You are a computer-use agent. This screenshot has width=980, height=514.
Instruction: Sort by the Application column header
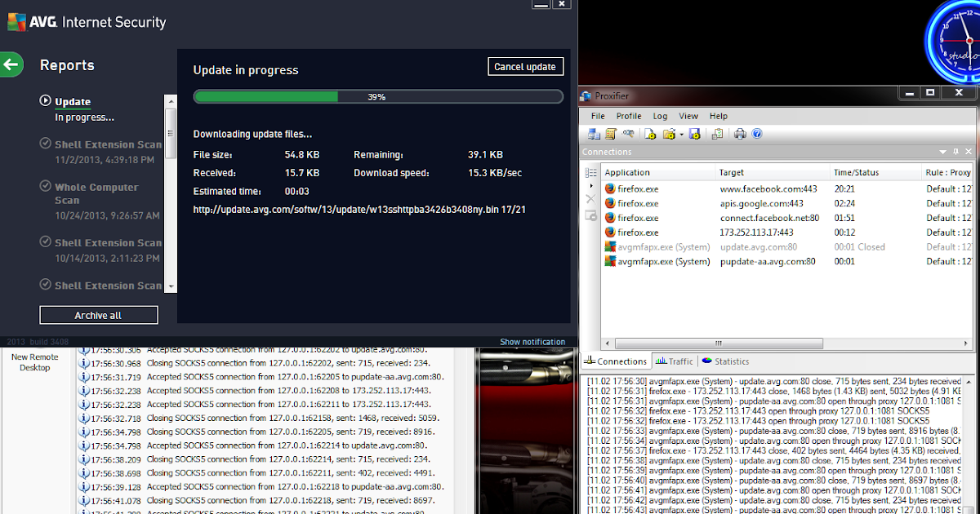(658, 172)
